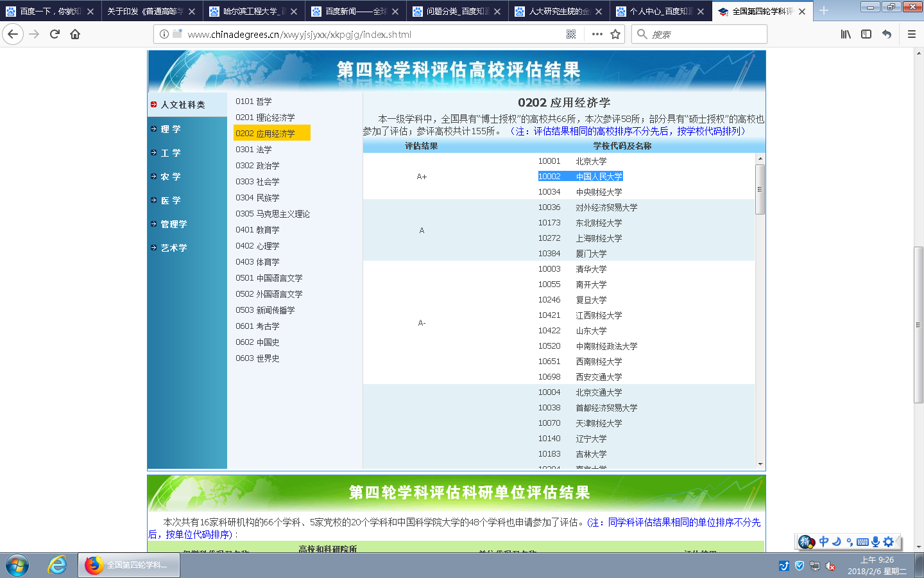Select the 管理学 category
This screenshot has height=578, width=924.
click(x=174, y=224)
